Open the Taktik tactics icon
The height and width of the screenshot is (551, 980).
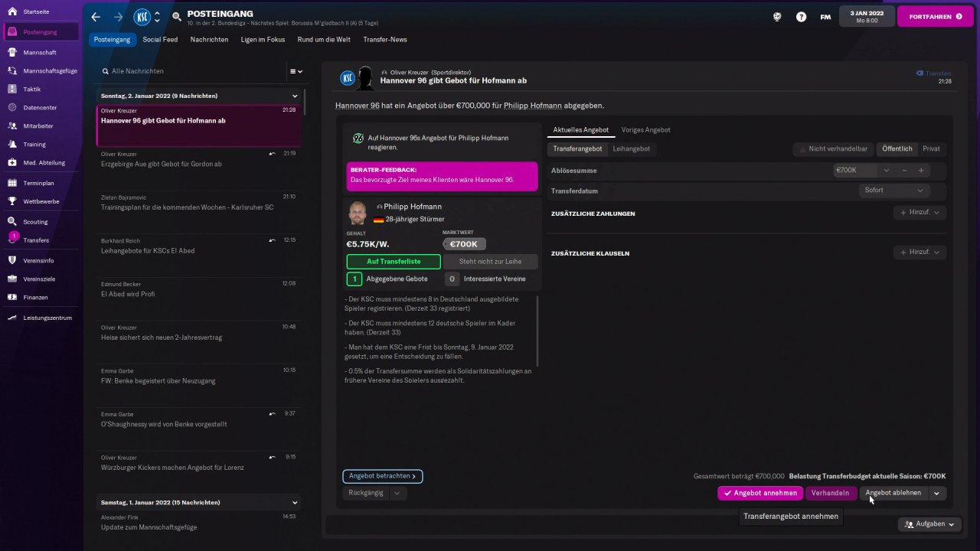click(x=12, y=89)
